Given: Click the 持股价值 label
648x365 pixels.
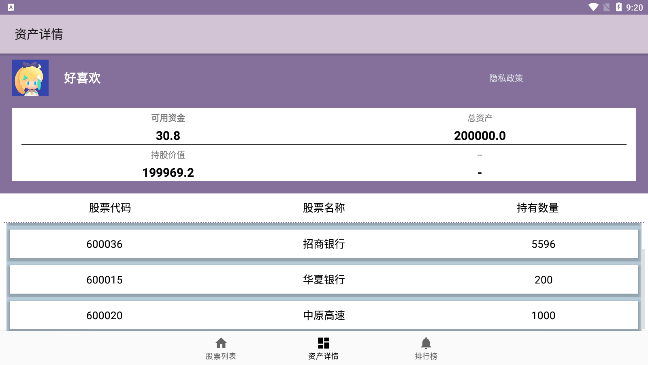Looking at the screenshot, I should pyautogui.click(x=168, y=155).
